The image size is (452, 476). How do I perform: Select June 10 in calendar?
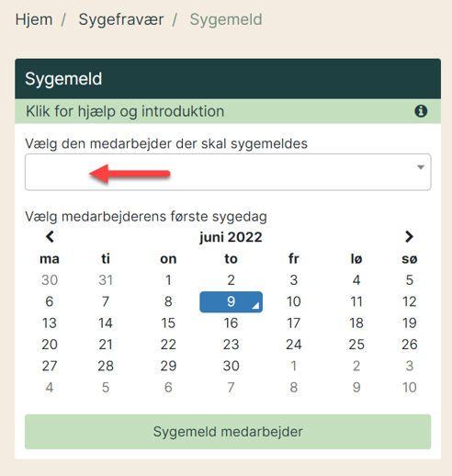294,302
